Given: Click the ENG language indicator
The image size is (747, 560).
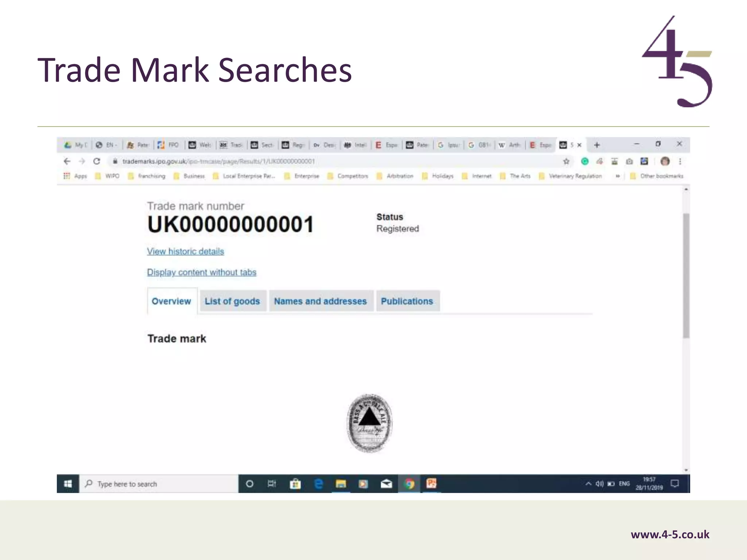Looking at the screenshot, I should tap(624, 484).
